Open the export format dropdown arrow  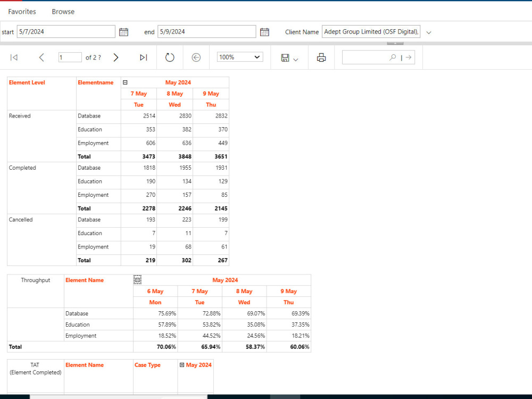295,60
